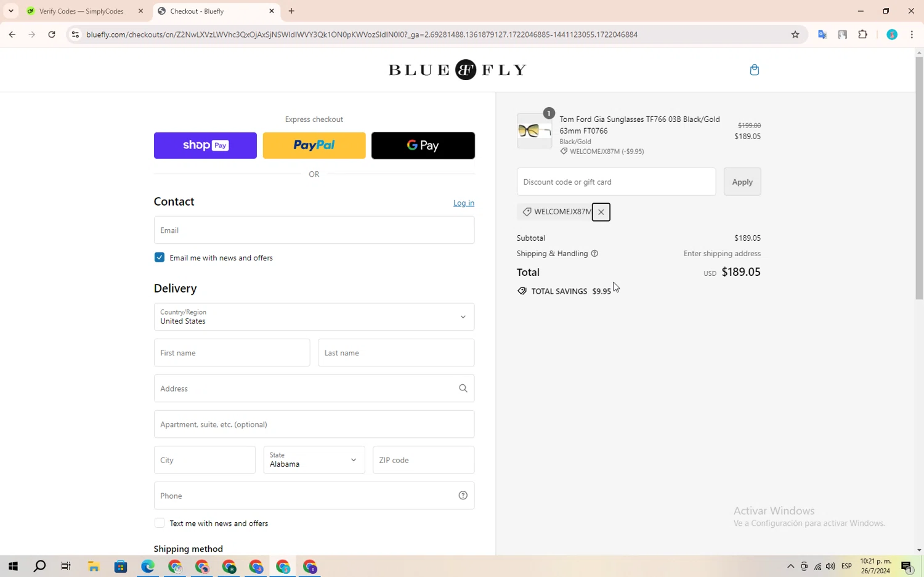Open the shopping bag cart icon
Screen dimensions: 924x577
(754, 70)
